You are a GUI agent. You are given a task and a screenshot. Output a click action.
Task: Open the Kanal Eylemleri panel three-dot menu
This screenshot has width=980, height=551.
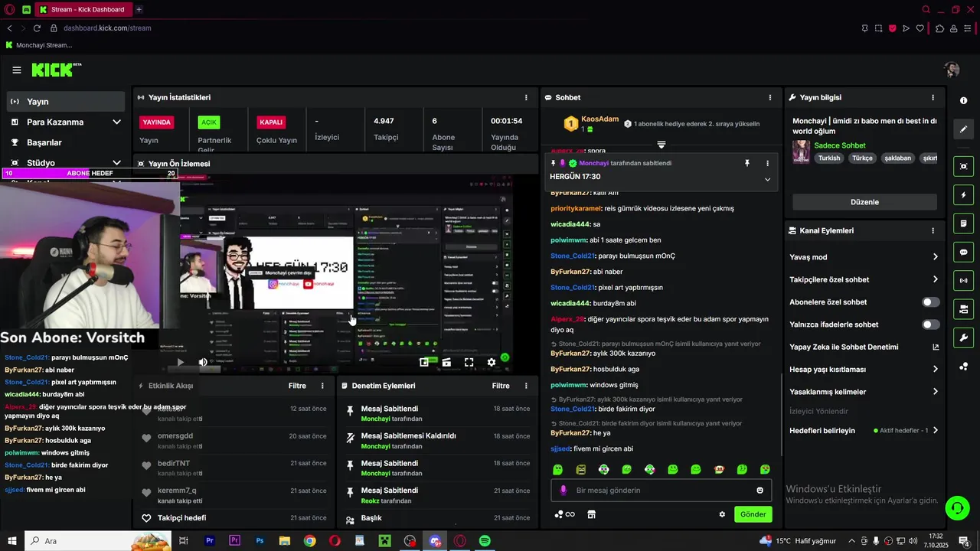point(933,230)
